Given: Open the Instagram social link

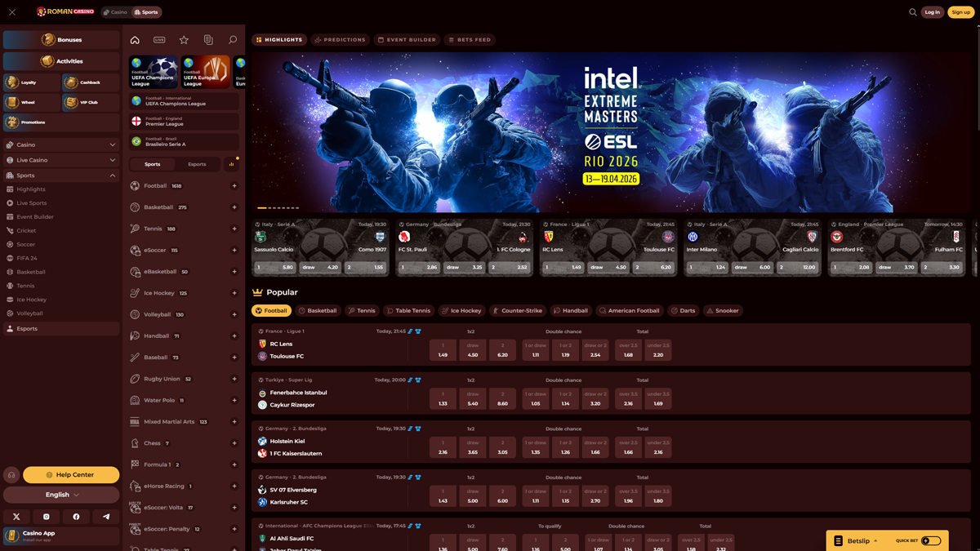Looking at the screenshot, I should [47, 516].
